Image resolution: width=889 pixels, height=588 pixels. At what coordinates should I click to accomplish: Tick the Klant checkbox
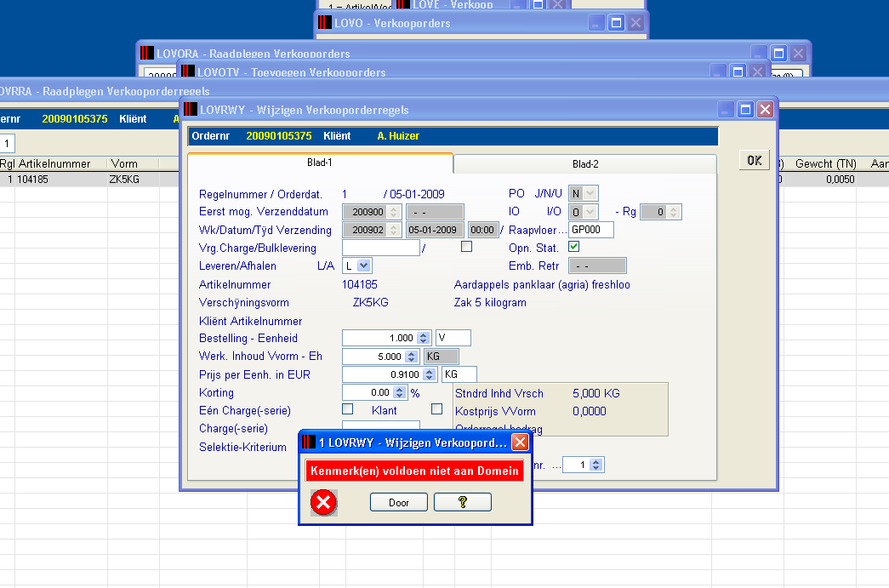[436, 408]
